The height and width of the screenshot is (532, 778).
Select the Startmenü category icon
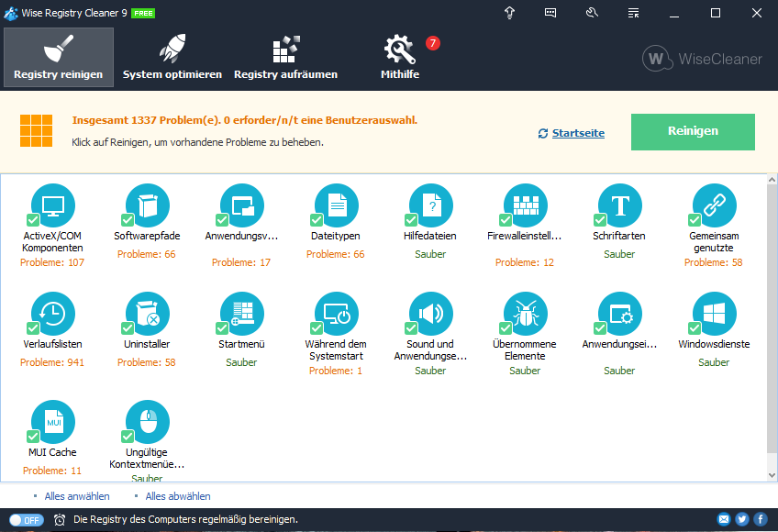coord(242,313)
